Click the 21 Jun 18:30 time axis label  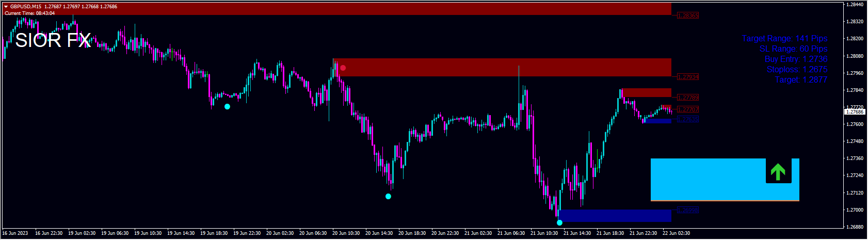tap(610, 233)
